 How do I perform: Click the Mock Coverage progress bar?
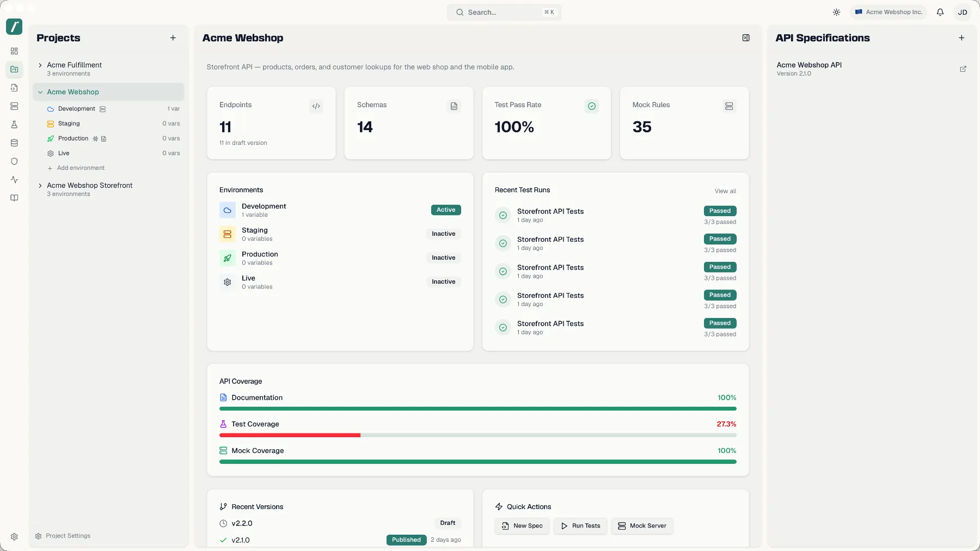(478, 462)
